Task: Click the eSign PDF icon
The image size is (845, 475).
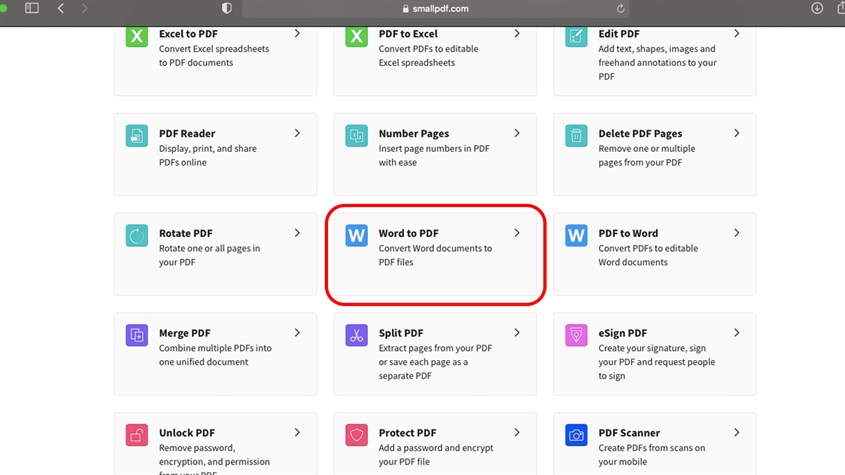Action: (x=576, y=335)
